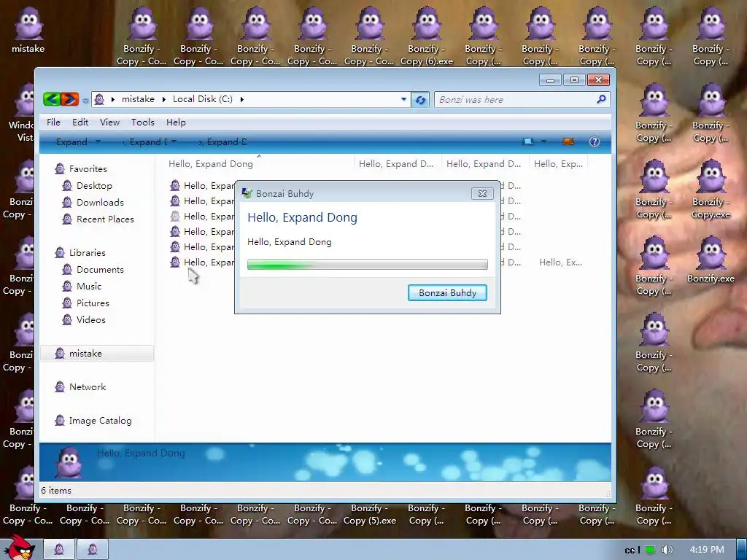Click the Refresh button next to address bar

420,99
